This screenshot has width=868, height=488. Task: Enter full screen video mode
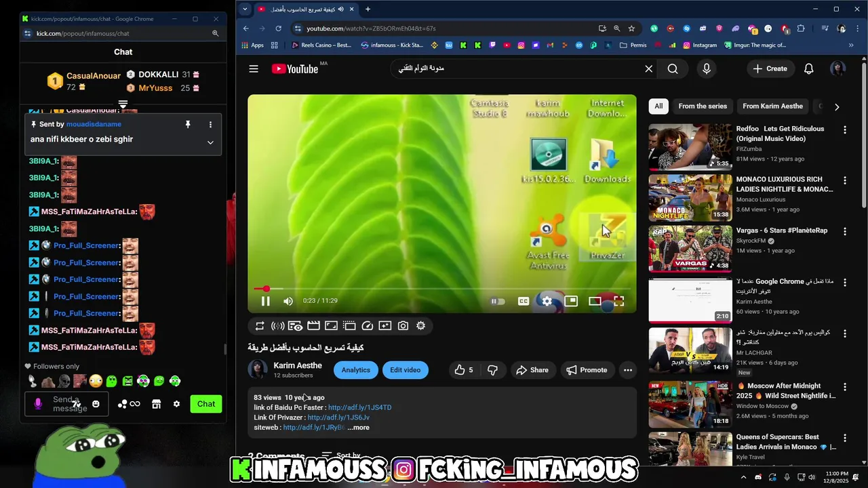coord(618,301)
